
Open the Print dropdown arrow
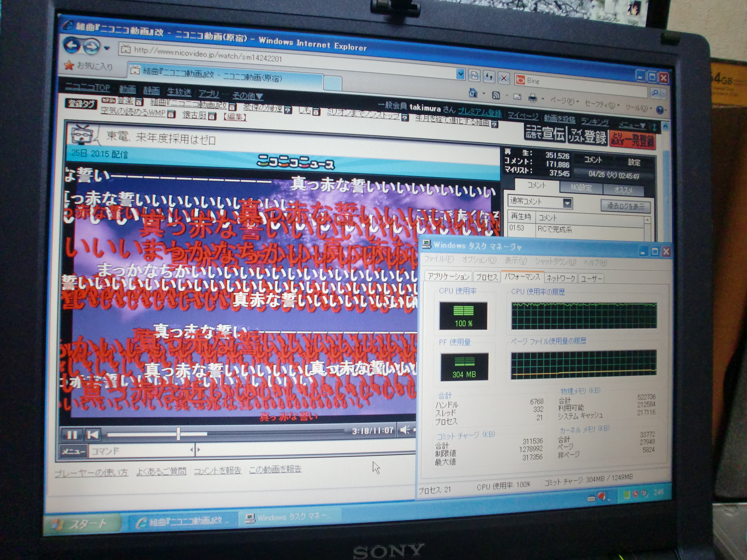543,99
